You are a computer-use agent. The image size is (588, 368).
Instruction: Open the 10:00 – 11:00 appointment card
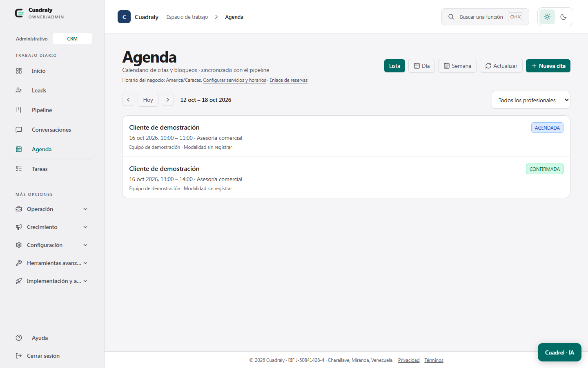point(346,136)
